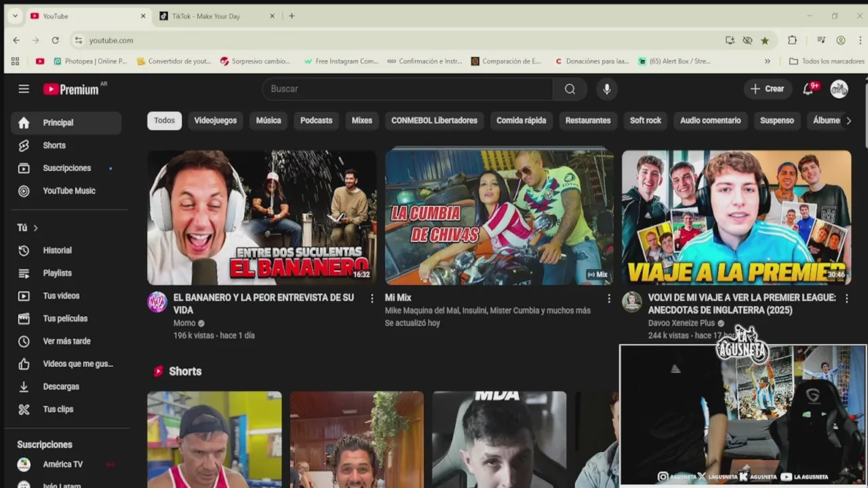868x488 pixels.
Task: Open Photopea bookmark in bookmarks bar
Action: tap(90, 61)
